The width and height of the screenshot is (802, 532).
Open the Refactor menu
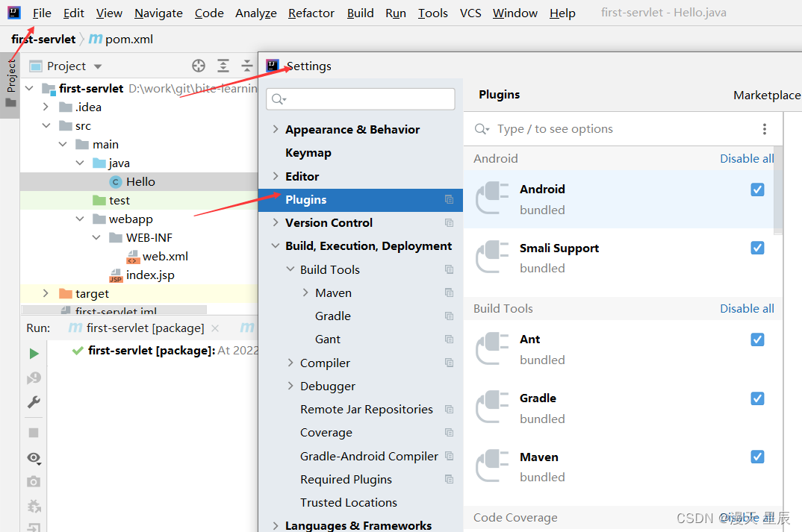coord(311,13)
